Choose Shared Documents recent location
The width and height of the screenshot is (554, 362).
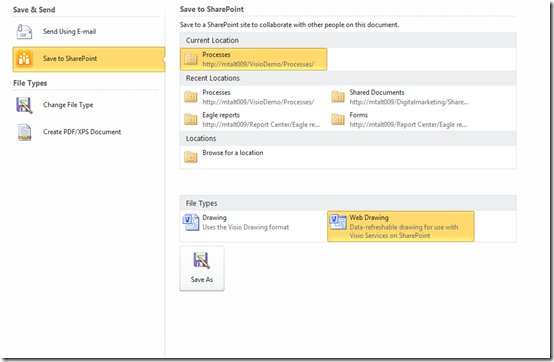400,97
